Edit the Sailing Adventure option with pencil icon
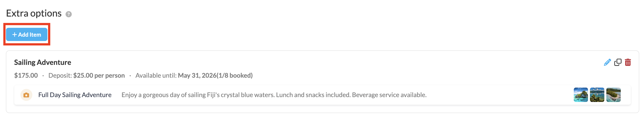644x124 pixels. [x=607, y=62]
